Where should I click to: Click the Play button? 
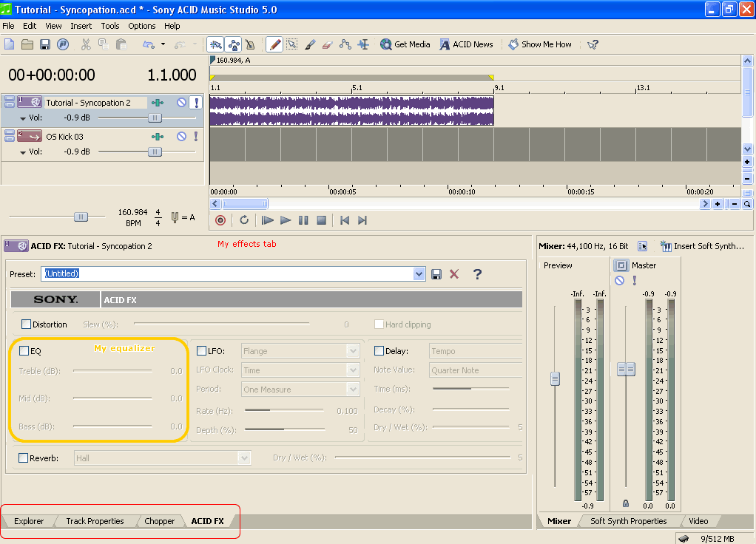pos(286,220)
